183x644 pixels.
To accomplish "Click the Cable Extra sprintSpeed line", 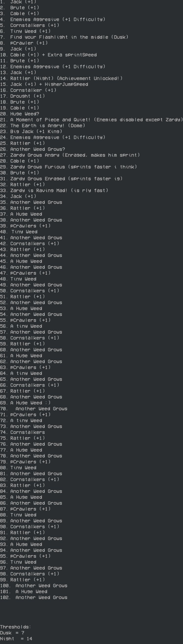I will (x=48, y=55).
